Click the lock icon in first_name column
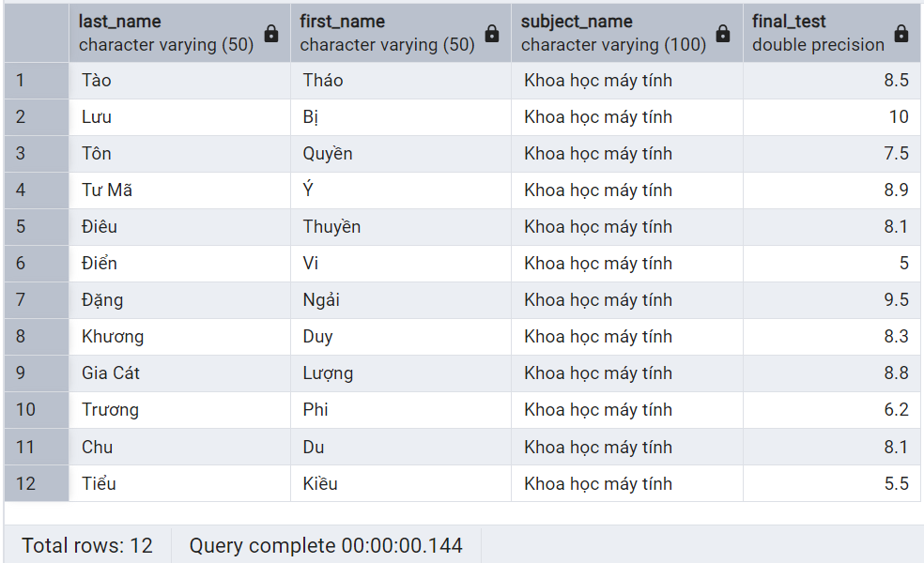The width and height of the screenshot is (924, 563). (492, 34)
